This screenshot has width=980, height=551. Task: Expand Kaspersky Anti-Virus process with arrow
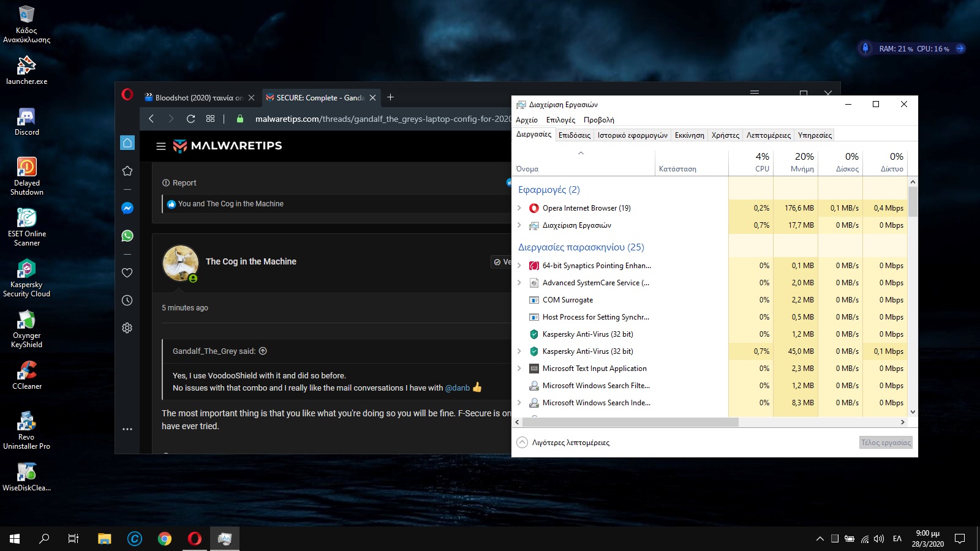519,351
